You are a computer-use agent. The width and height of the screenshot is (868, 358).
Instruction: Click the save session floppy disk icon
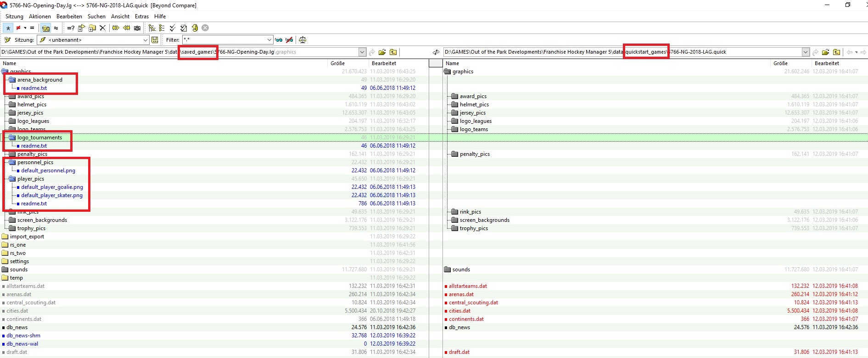155,40
